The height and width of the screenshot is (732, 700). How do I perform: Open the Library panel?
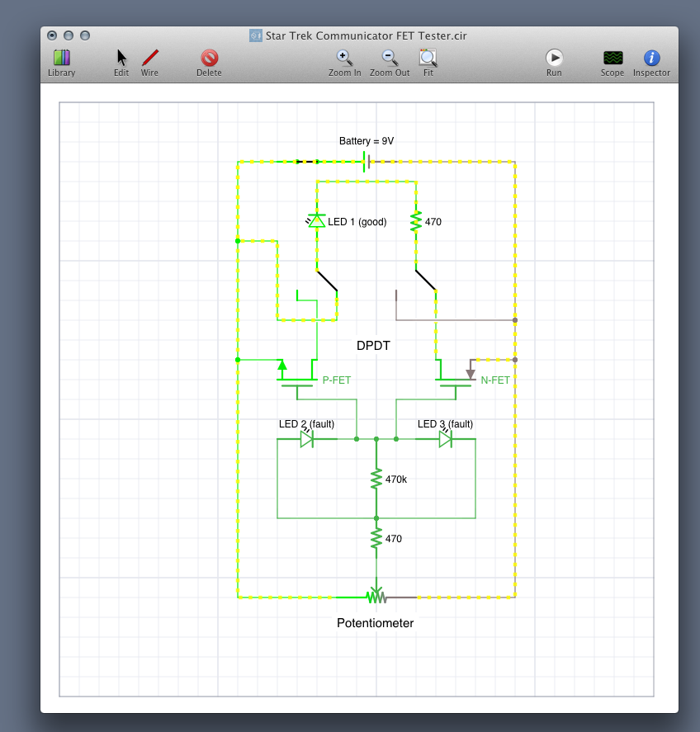[x=62, y=63]
